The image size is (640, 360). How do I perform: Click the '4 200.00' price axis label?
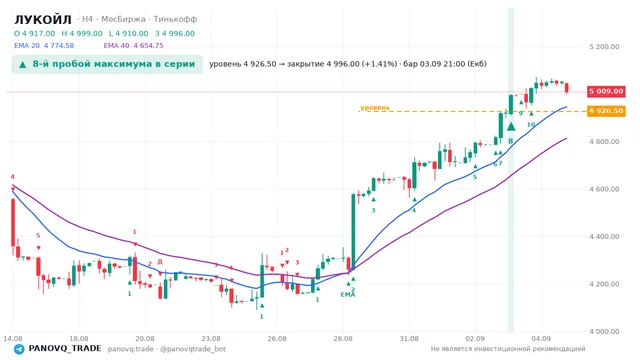coord(604,284)
